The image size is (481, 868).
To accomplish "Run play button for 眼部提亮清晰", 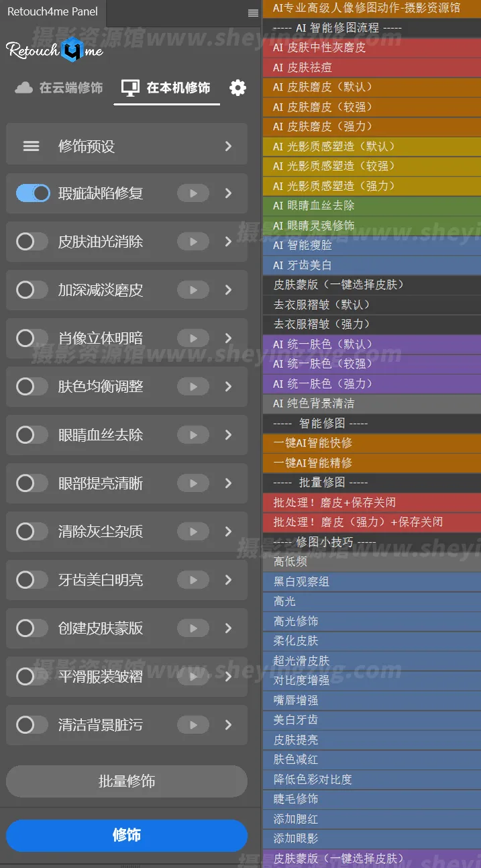I will point(193,483).
